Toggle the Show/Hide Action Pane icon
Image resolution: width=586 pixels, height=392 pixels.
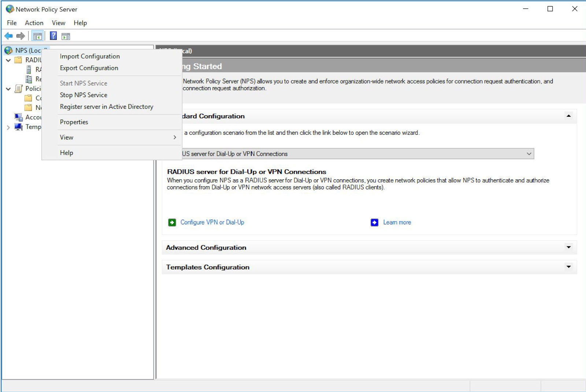tap(66, 36)
